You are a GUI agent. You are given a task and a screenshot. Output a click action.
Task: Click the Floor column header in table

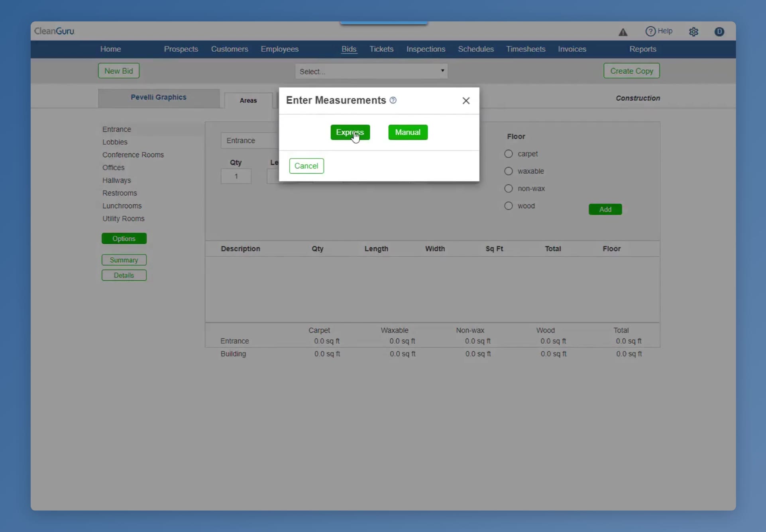(x=611, y=249)
